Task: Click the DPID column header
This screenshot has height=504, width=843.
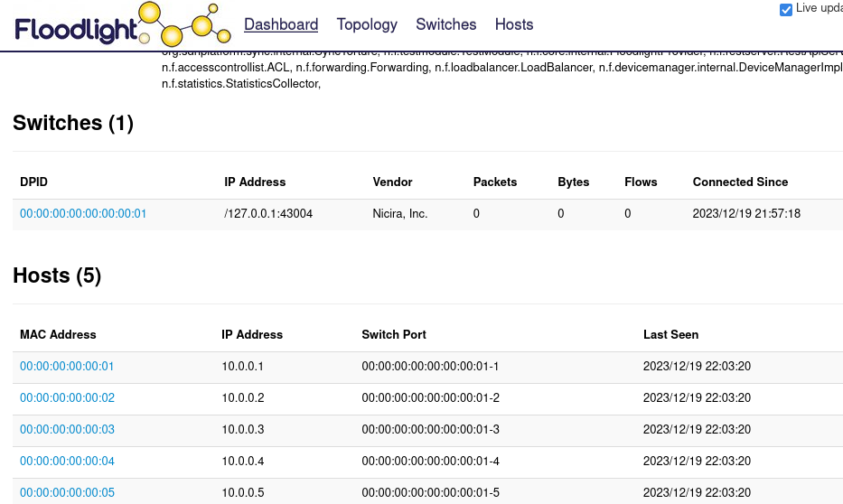Action: pyautogui.click(x=33, y=182)
